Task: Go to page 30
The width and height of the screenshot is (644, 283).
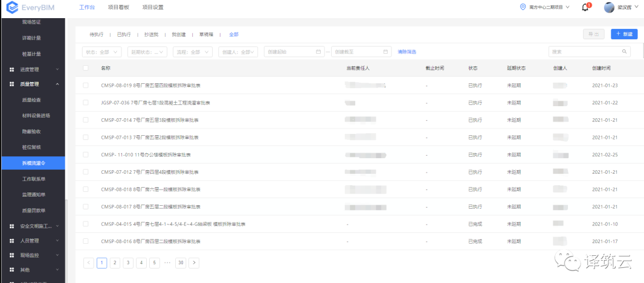Action: click(180, 263)
